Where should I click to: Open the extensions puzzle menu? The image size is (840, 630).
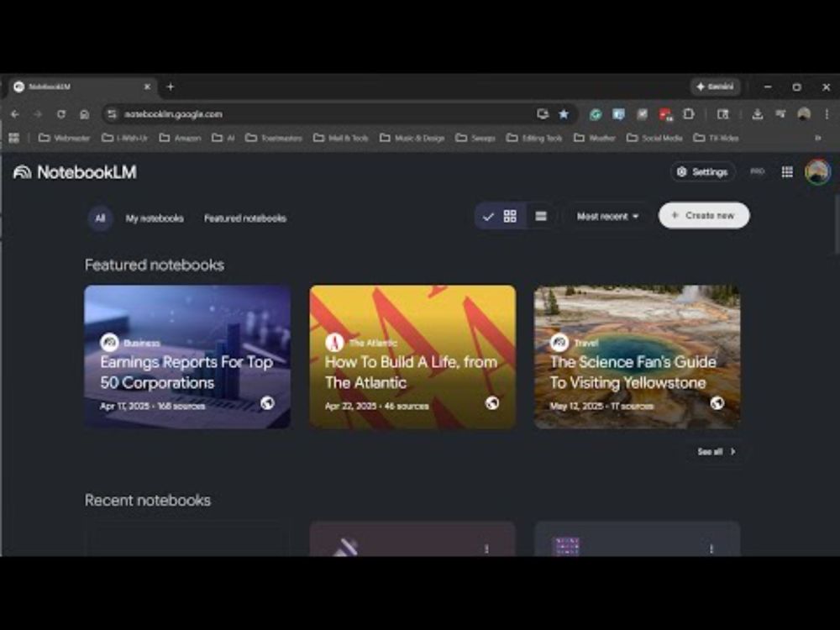pos(689,114)
